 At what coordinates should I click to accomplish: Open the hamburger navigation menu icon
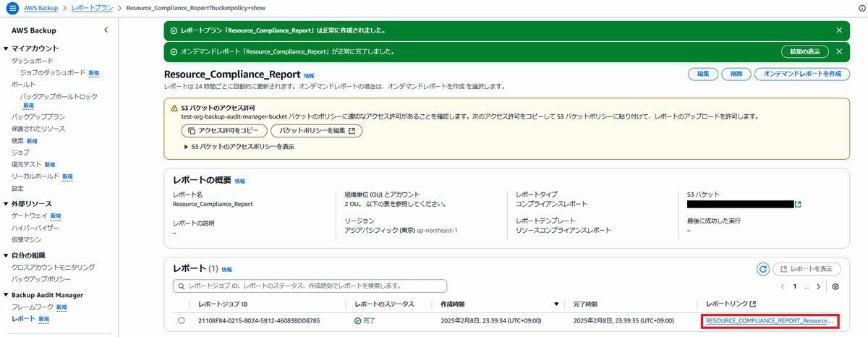point(12,8)
